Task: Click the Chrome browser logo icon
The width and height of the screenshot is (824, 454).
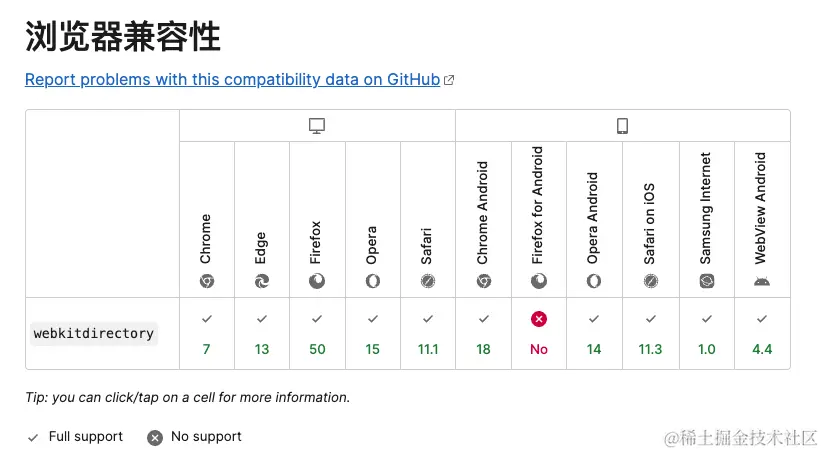Action: 207,282
